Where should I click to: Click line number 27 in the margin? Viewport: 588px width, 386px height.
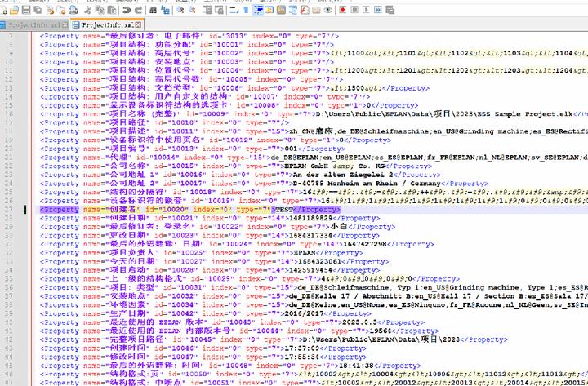point(9,210)
